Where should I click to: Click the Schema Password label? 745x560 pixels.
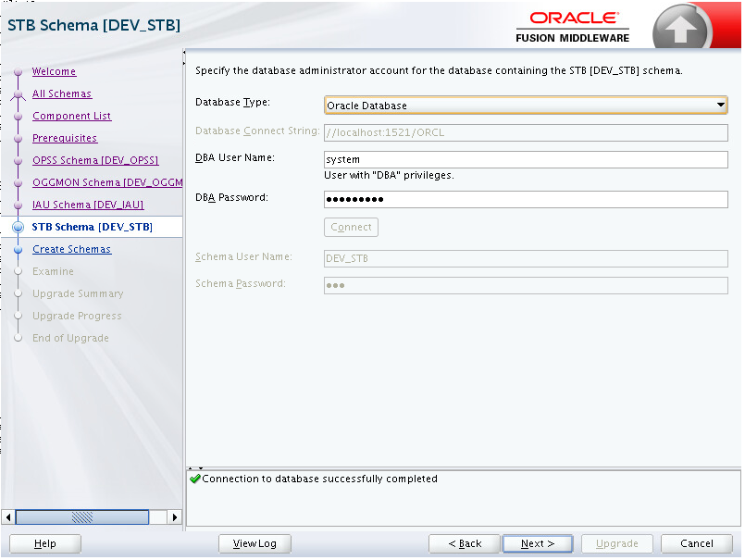click(241, 284)
